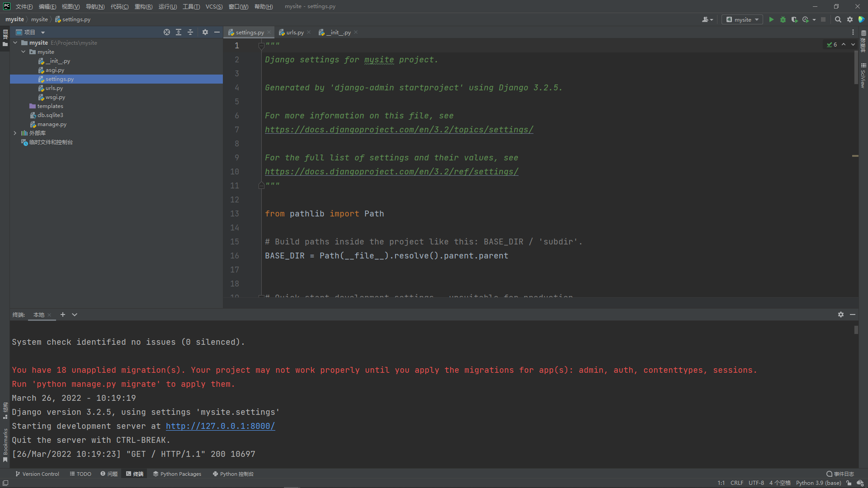Open the status bar help/settings cloud icon
This screenshot has width=868, height=488.
[x=860, y=483]
